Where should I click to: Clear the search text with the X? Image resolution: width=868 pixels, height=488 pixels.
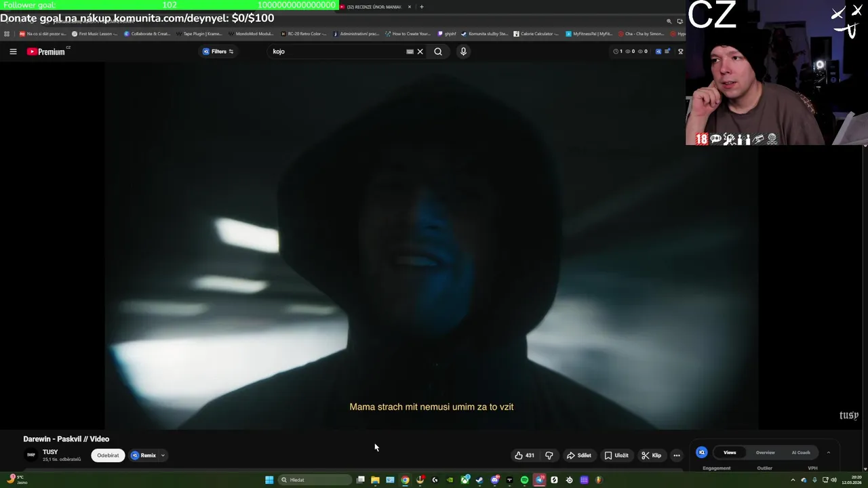420,52
